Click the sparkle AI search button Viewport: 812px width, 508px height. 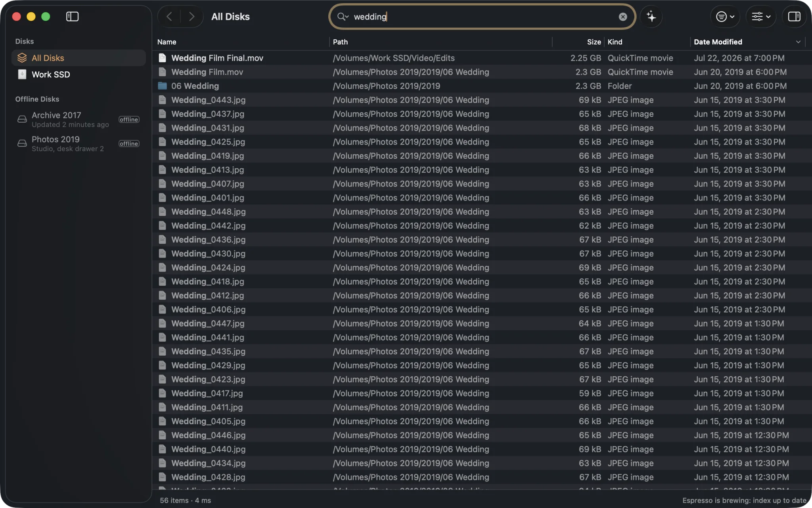pyautogui.click(x=651, y=16)
